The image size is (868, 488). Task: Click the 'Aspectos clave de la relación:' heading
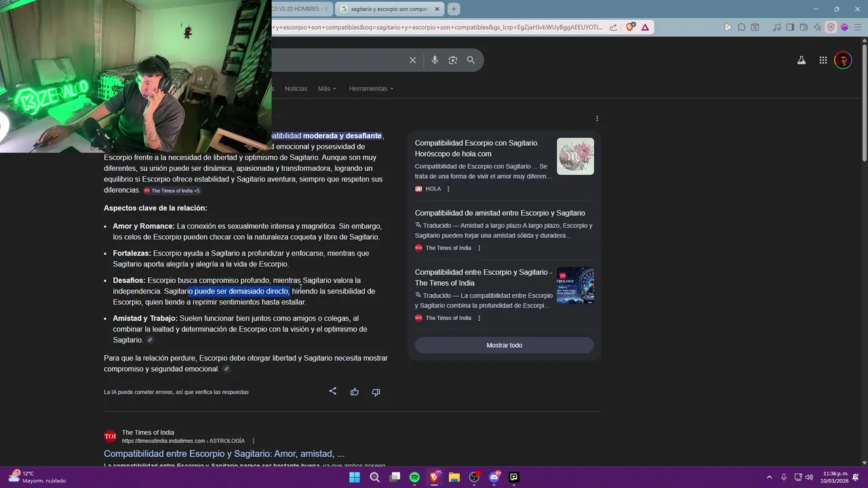click(x=155, y=208)
